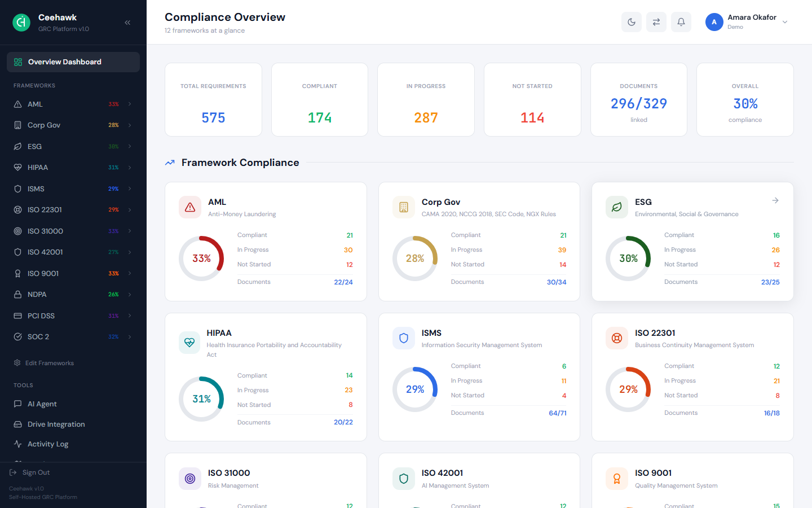This screenshot has height=508, width=812.
Task: Click the In Progress 287 card
Action: (426, 99)
